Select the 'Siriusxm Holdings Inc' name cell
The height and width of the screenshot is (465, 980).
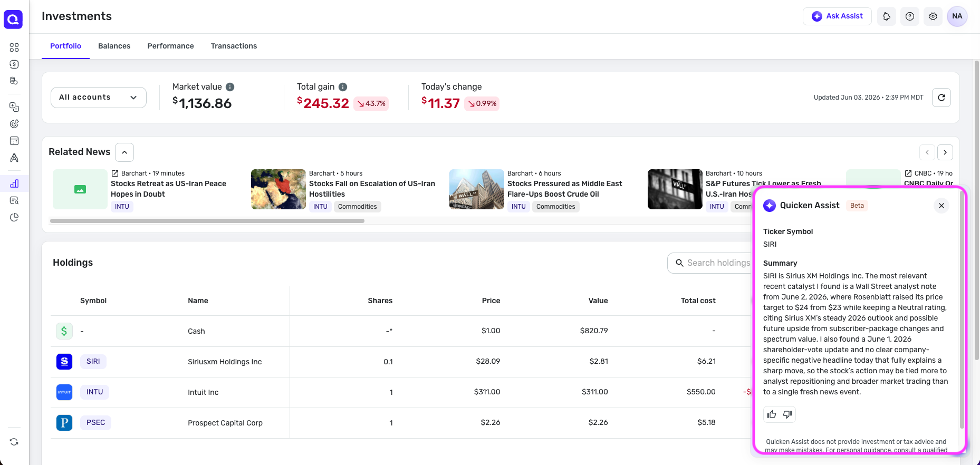(225, 362)
